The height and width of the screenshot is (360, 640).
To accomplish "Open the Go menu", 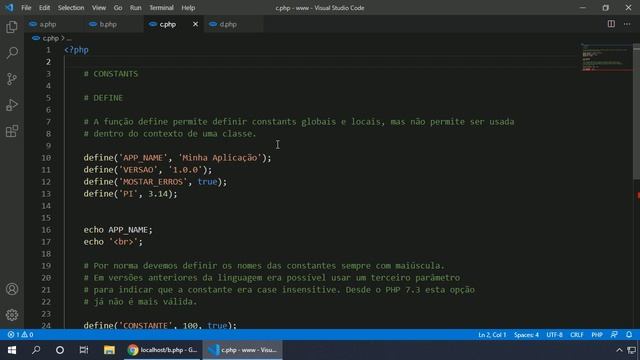I will (118, 8).
